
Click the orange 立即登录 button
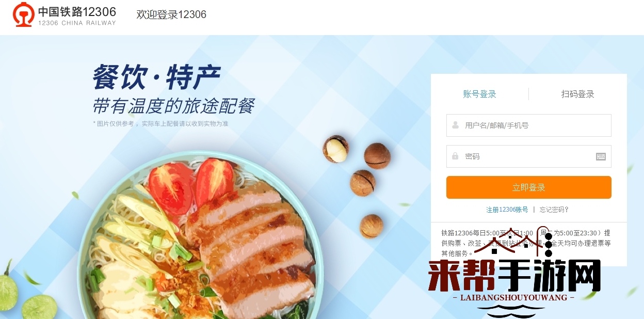pos(528,187)
